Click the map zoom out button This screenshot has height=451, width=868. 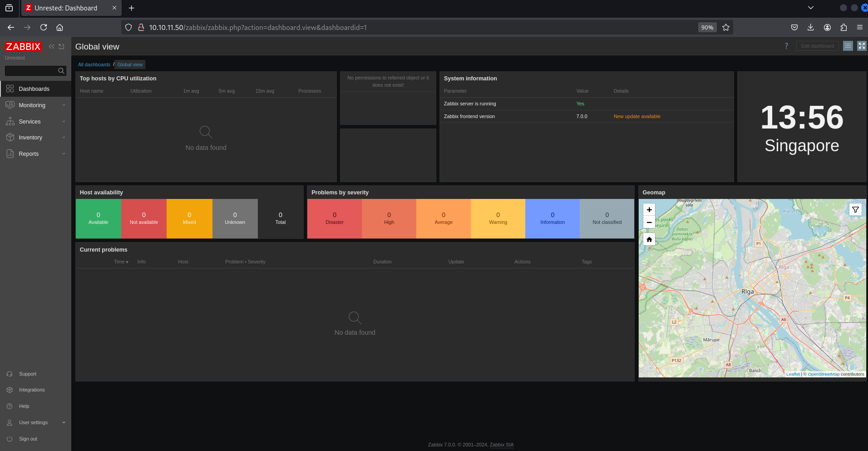pos(649,223)
